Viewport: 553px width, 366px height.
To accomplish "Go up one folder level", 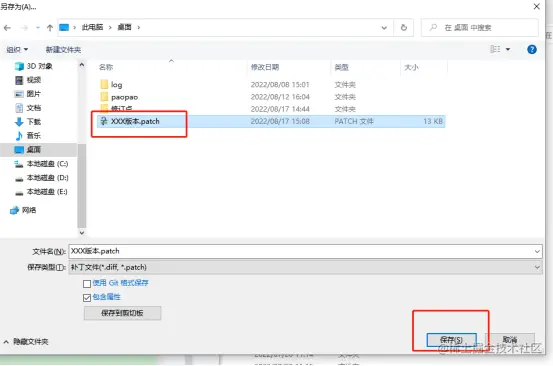I will pyautogui.click(x=50, y=28).
